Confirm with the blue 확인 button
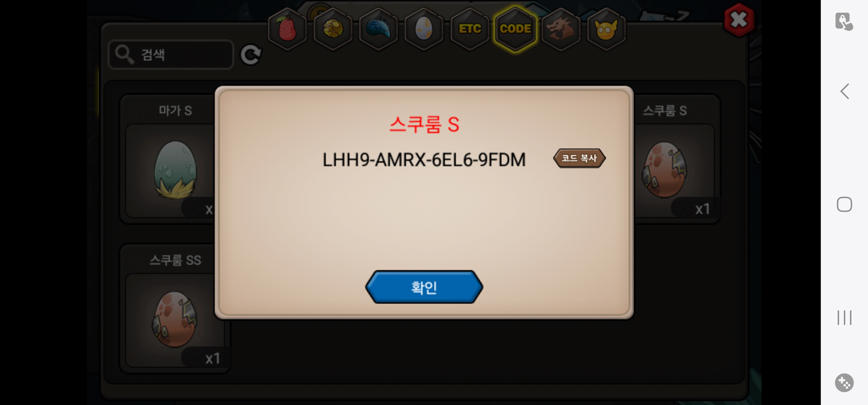Viewport: 868px width, 405px height. (424, 287)
